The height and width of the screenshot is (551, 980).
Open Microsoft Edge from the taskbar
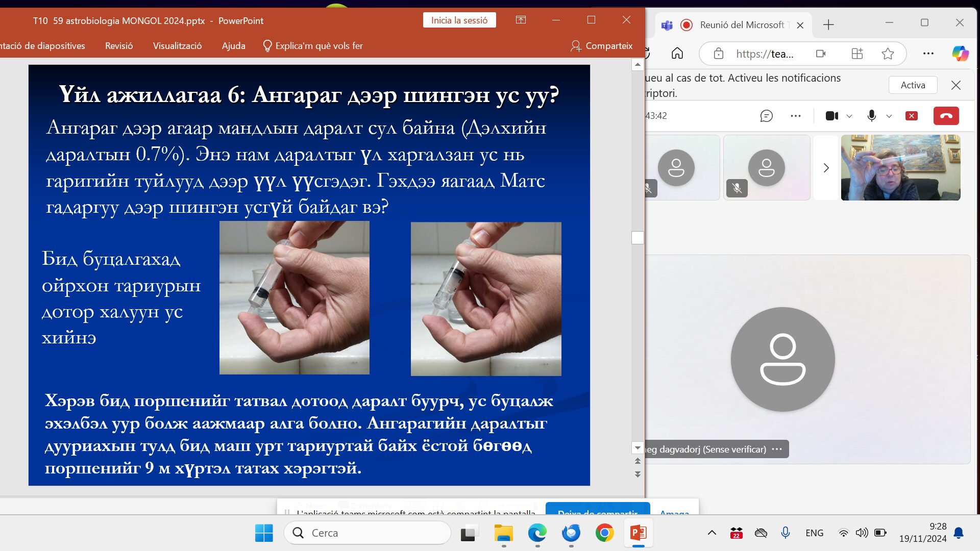pos(537,533)
